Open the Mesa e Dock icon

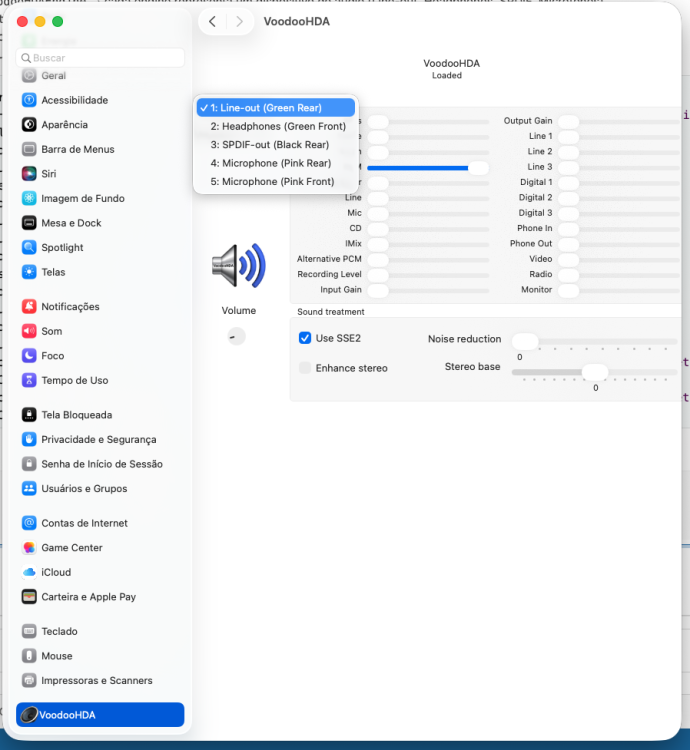[29, 223]
